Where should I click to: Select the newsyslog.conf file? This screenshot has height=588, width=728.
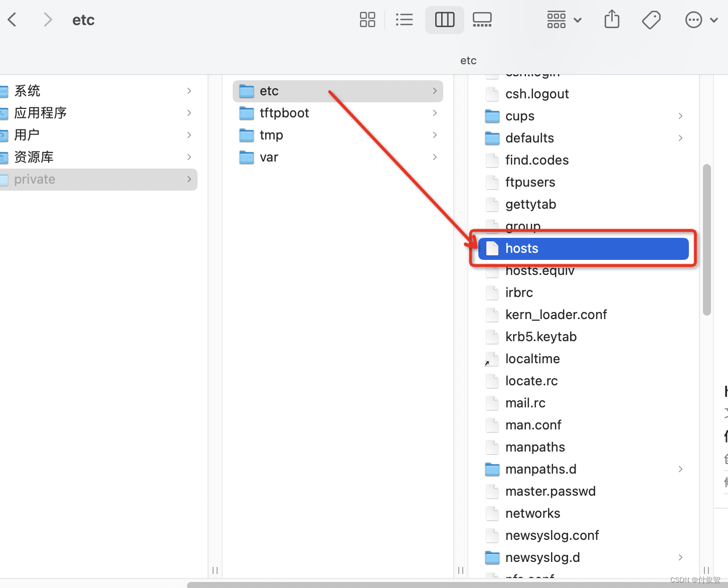point(584,535)
